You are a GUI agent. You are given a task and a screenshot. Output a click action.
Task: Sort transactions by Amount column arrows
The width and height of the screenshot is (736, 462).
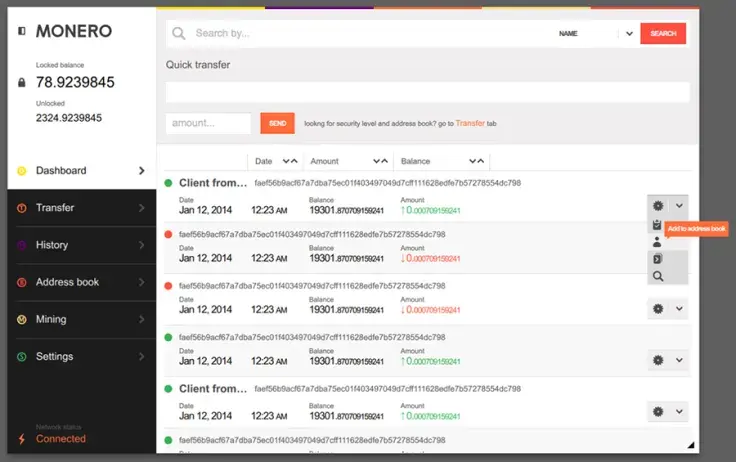380,161
